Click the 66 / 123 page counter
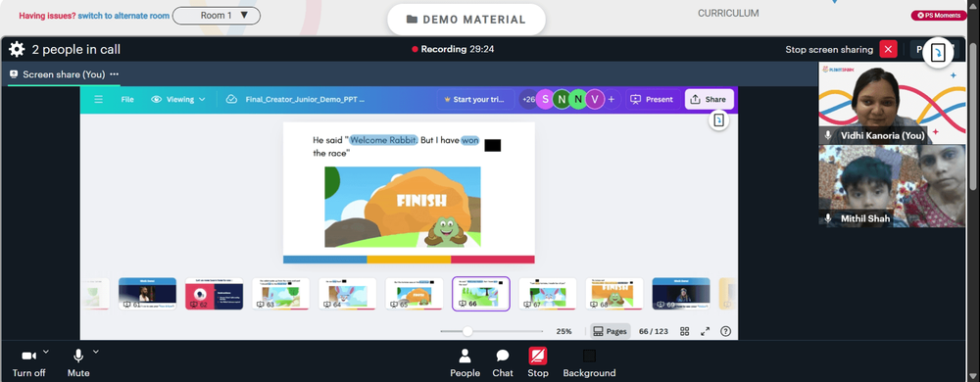 click(654, 331)
